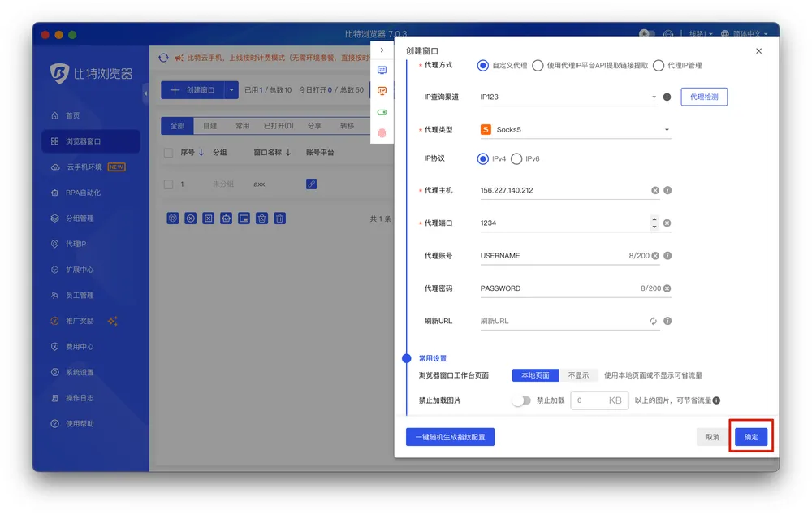Switch to the 已打开(0) tab
Image resolution: width=812 pixels, height=515 pixels.
(278, 126)
